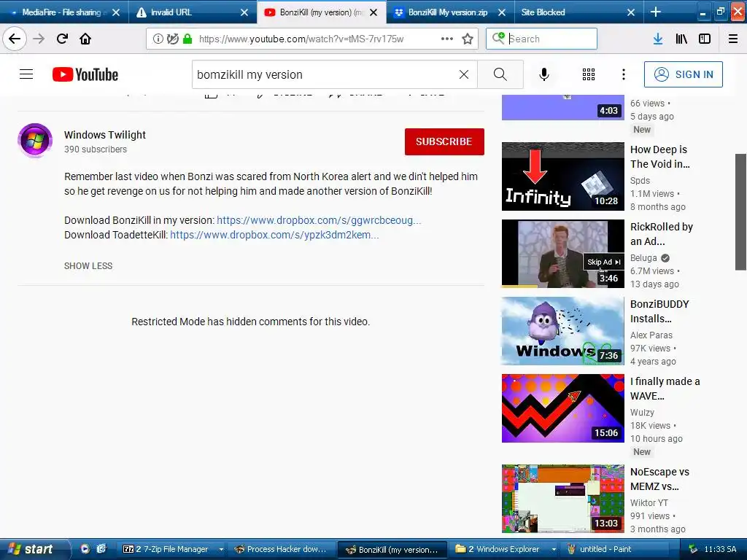Open Windows Twilight channel name link
This screenshot has width=747, height=560.
(105, 135)
